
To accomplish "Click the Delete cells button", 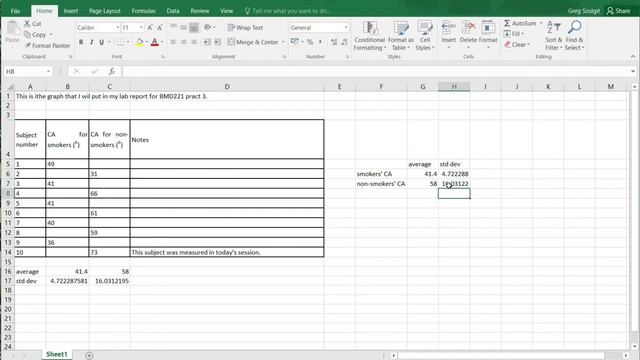I will 468,35.
